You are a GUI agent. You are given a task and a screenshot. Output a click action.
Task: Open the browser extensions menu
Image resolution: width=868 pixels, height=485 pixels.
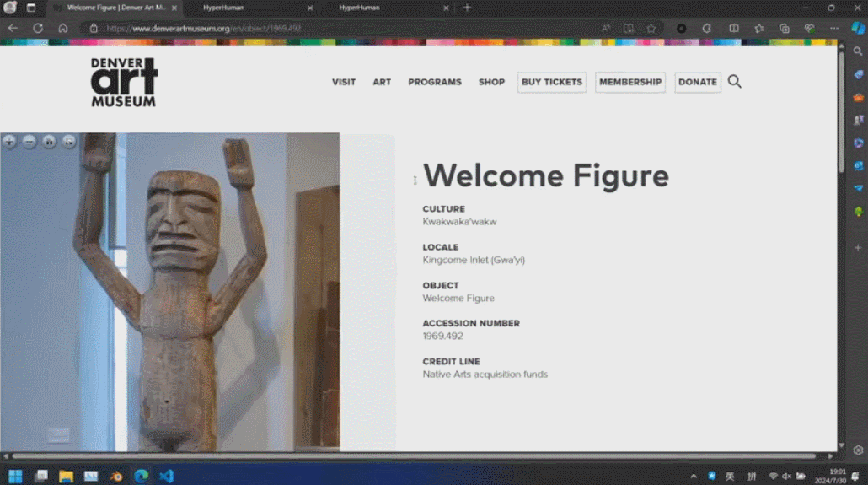[707, 29]
